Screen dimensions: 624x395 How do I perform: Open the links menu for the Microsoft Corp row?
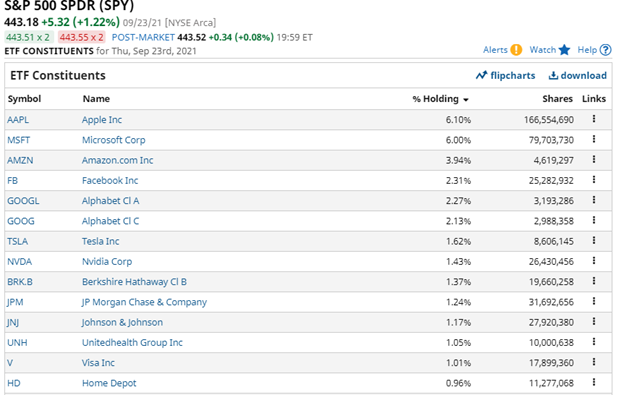click(594, 139)
